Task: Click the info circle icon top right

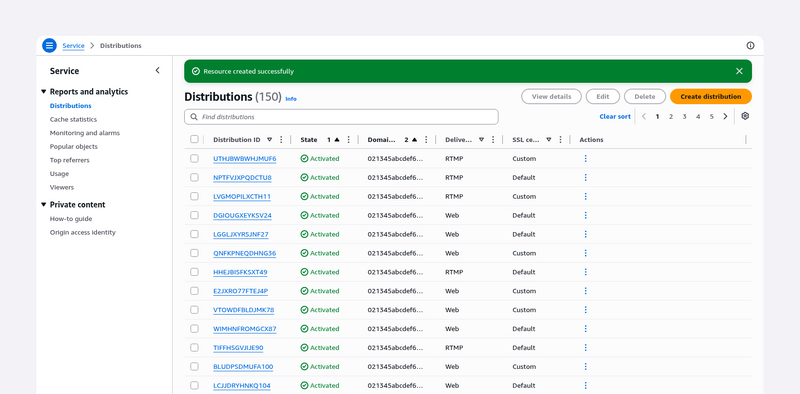Action: point(750,45)
